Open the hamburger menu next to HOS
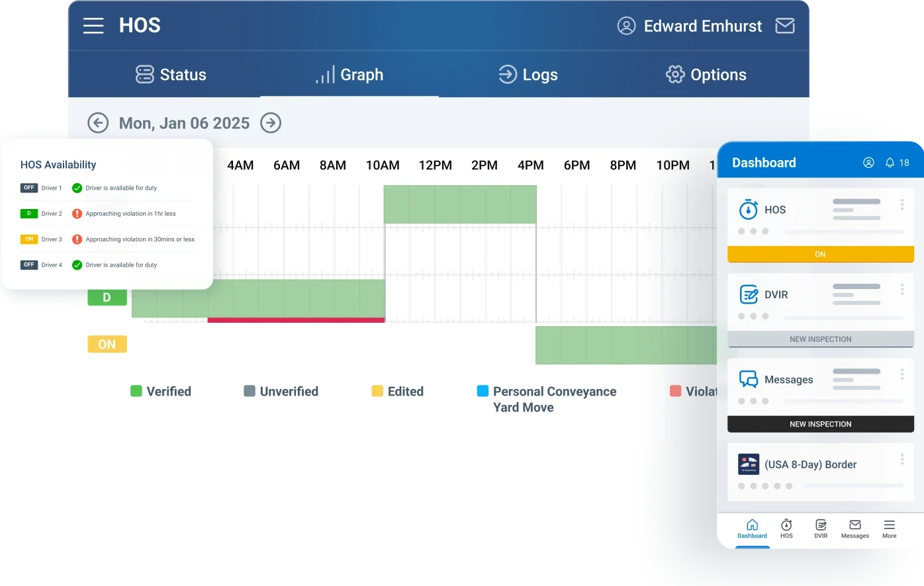Image resolution: width=924 pixels, height=586 pixels. [x=93, y=25]
